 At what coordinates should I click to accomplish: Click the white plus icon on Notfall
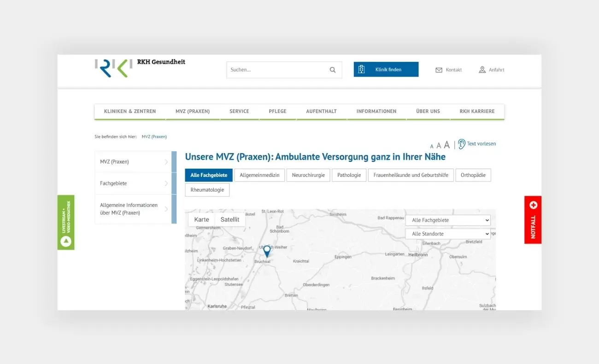[x=533, y=205]
